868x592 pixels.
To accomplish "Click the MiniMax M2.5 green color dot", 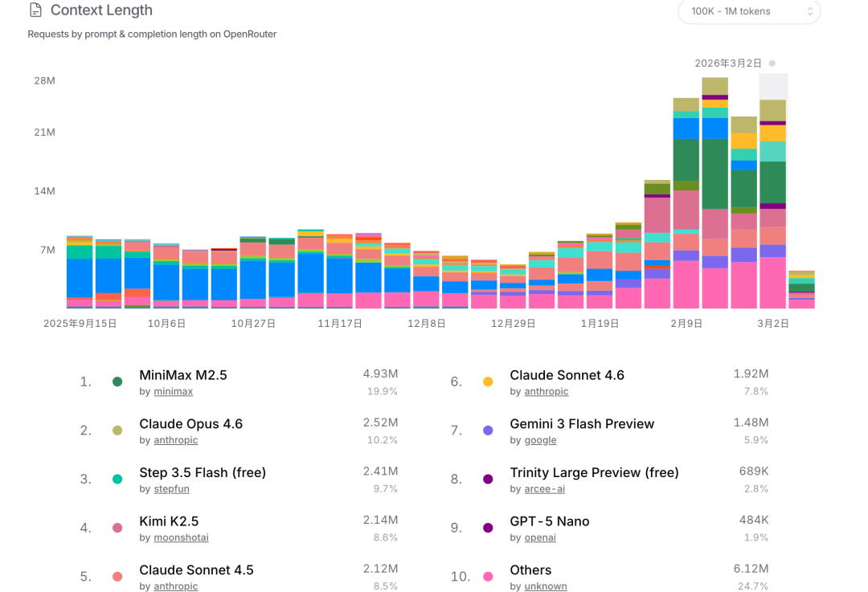I will coord(117,382).
